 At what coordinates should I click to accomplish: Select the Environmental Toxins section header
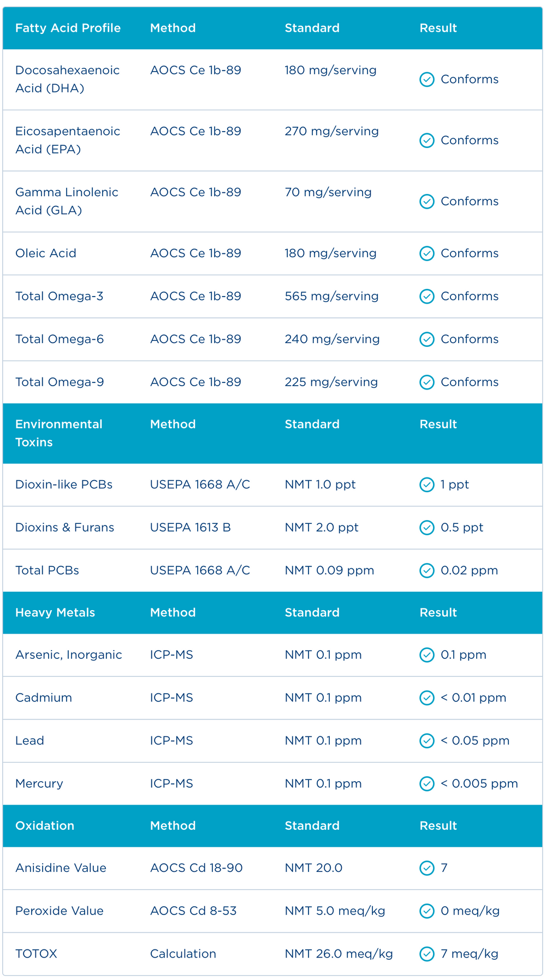pos(59,433)
